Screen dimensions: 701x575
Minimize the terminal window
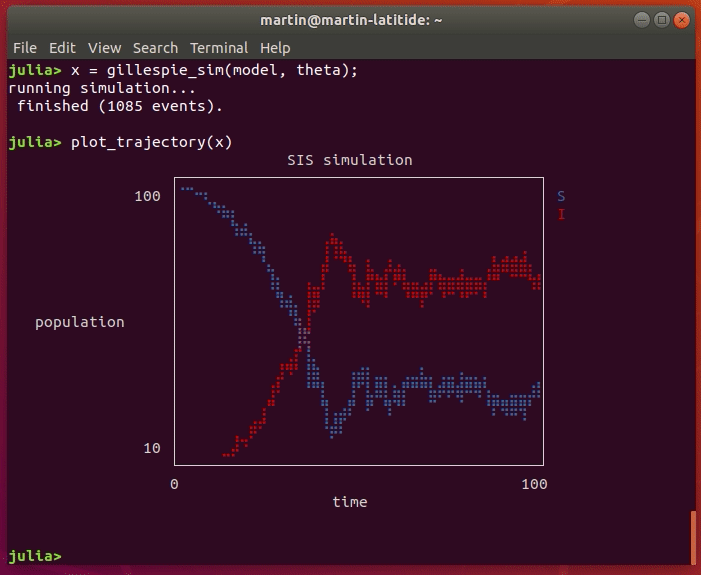point(642,20)
